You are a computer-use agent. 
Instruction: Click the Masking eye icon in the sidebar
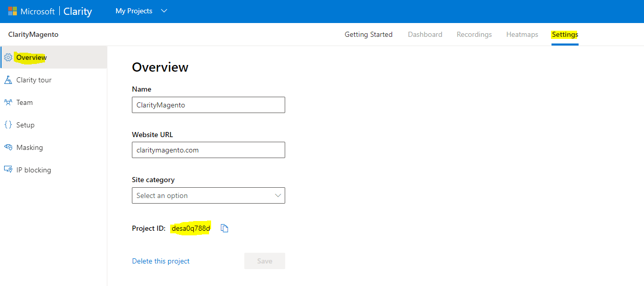point(8,147)
